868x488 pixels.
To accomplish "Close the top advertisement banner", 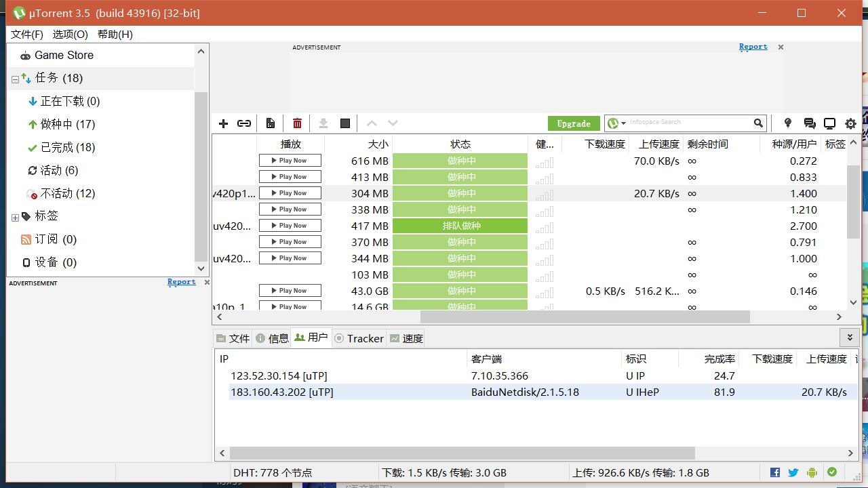I will coord(781,47).
